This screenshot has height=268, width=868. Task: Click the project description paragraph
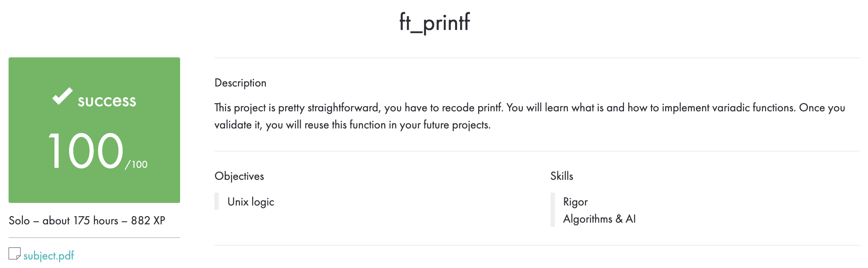[x=530, y=116]
